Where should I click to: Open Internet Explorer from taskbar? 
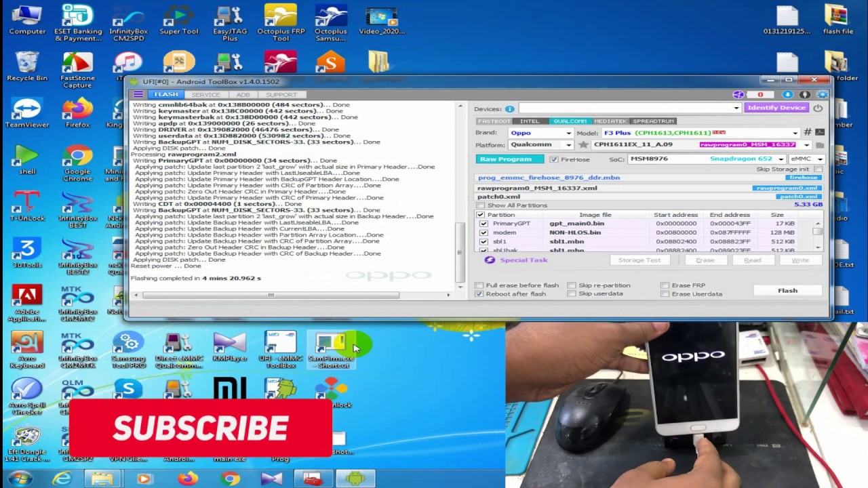(62, 479)
